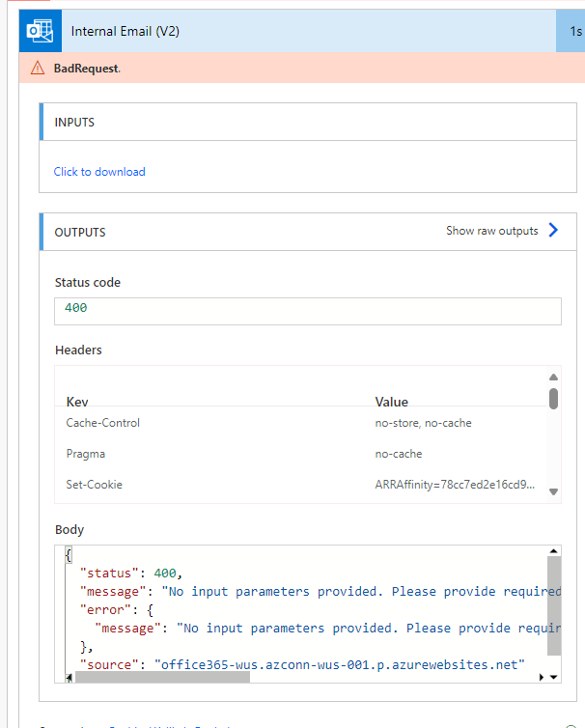Collapse the Internal Email (V2) action header
This screenshot has width=585, height=728.
[x=290, y=32]
